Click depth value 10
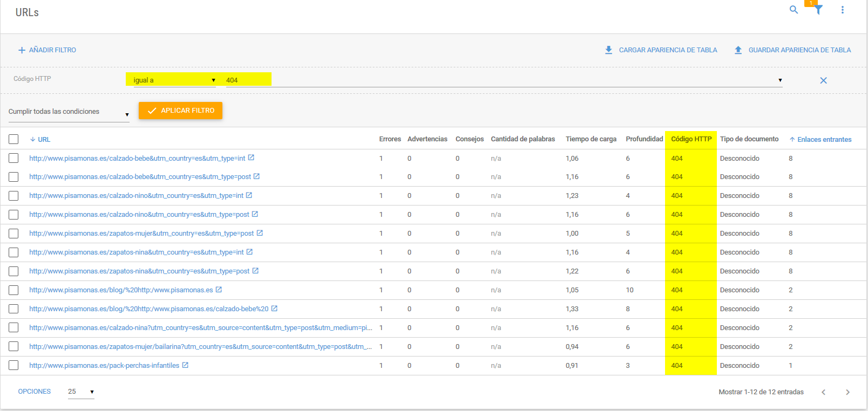This screenshot has height=411, width=868. 629,290
